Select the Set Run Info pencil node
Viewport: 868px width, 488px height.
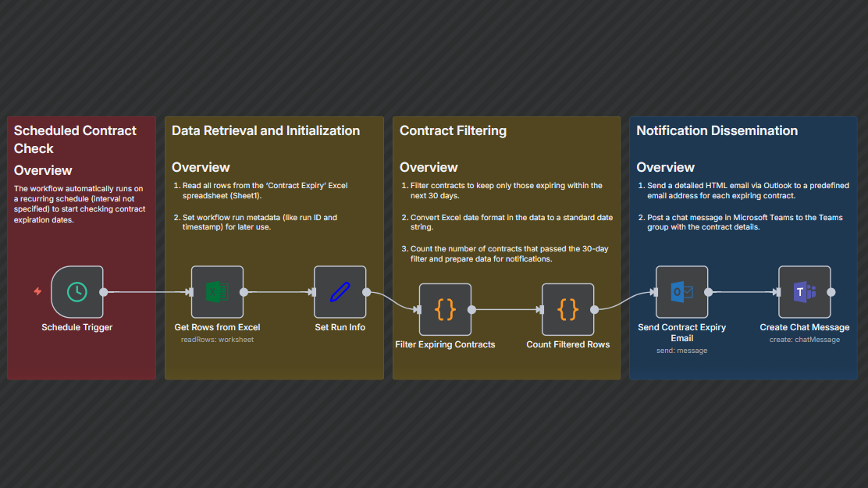[340, 292]
